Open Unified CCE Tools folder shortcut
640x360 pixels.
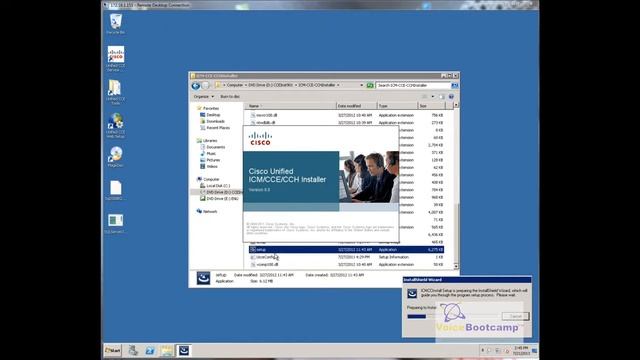click(115, 92)
